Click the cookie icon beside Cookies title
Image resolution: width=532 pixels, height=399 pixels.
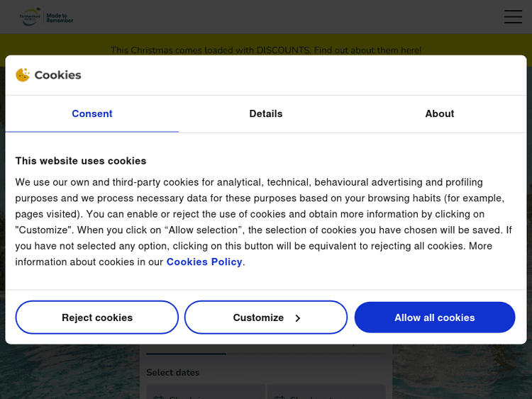(23, 75)
